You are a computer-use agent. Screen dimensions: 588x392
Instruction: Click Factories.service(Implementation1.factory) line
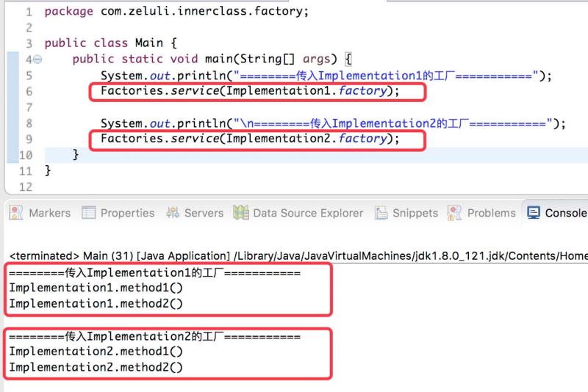tap(250, 91)
